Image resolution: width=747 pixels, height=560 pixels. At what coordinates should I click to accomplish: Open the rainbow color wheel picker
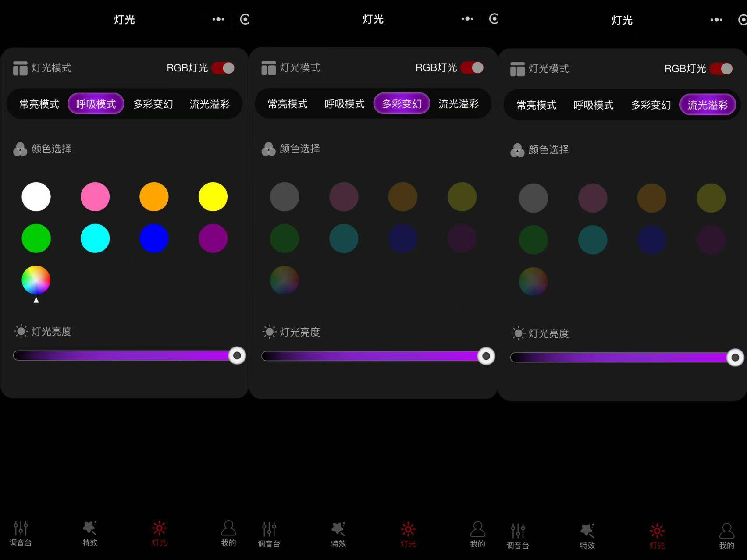(x=36, y=280)
